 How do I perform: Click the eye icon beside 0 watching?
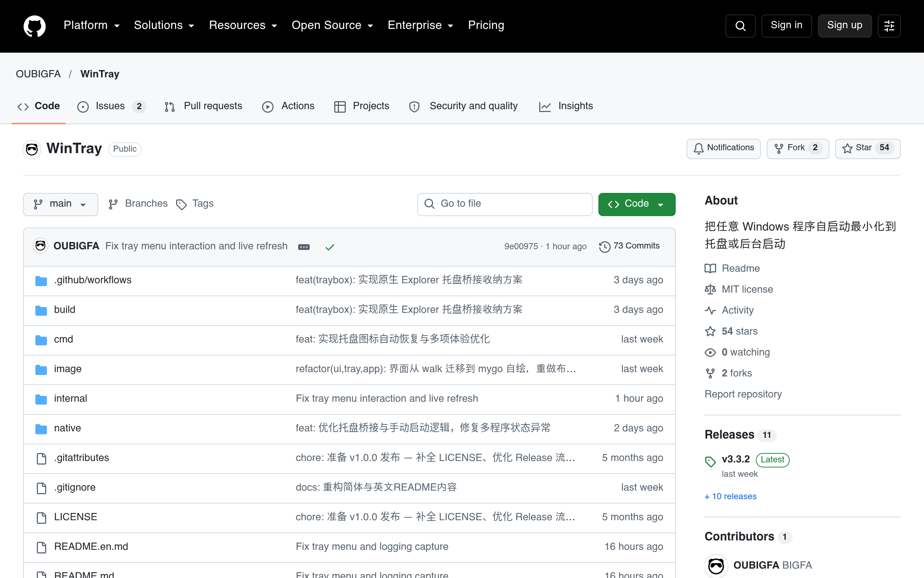point(710,353)
